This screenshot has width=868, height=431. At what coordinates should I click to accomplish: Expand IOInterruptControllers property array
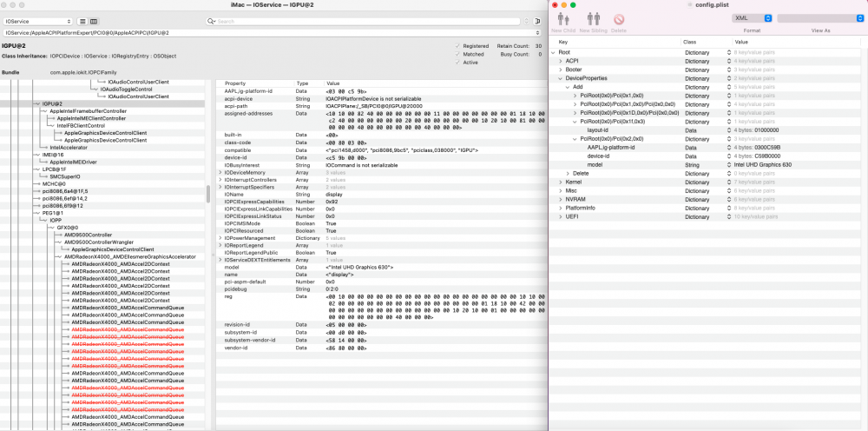click(220, 180)
